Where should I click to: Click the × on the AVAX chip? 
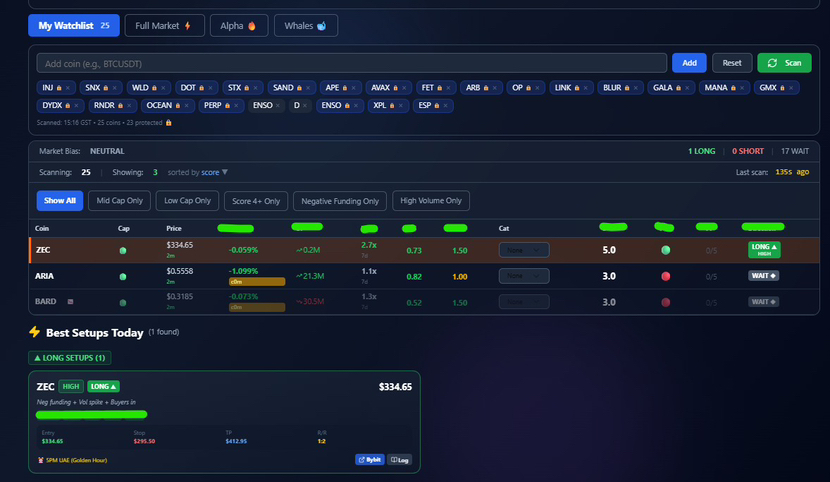point(404,88)
